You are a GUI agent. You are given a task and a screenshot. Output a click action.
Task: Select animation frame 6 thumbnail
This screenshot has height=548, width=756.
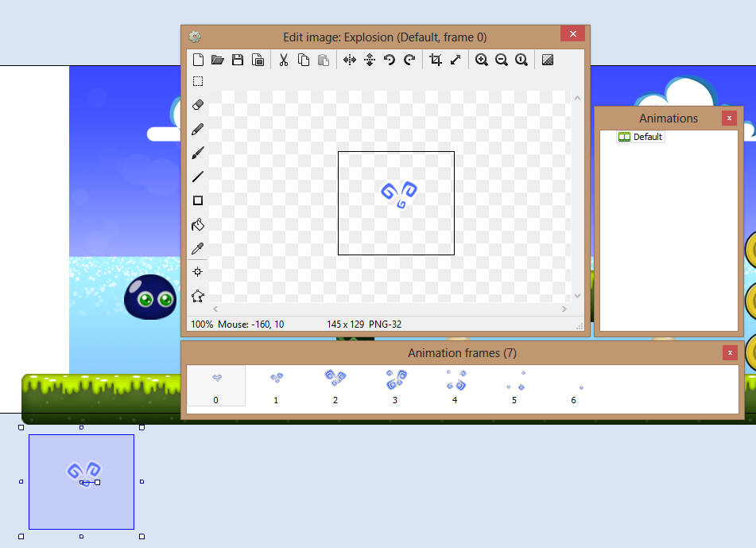(x=574, y=386)
